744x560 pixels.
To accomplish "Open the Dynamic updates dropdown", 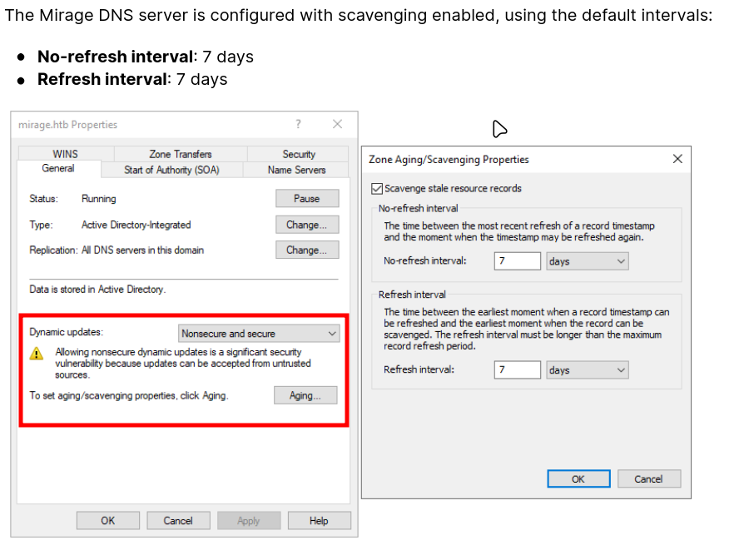I will [x=259, y=334].
